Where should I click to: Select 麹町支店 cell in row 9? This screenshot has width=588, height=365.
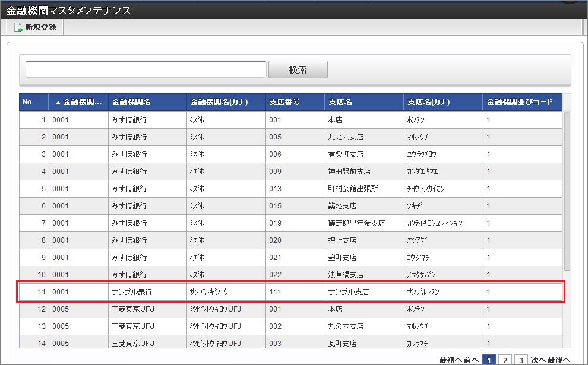[x=364, y=258]
